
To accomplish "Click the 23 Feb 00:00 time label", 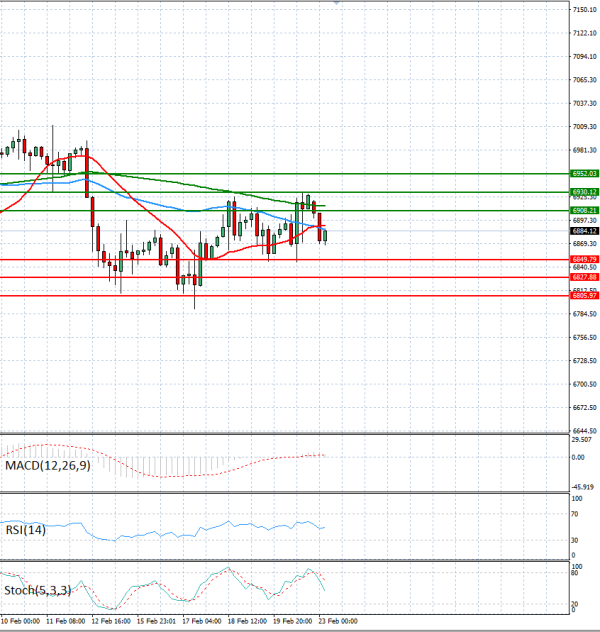I will tap(337, 621).
